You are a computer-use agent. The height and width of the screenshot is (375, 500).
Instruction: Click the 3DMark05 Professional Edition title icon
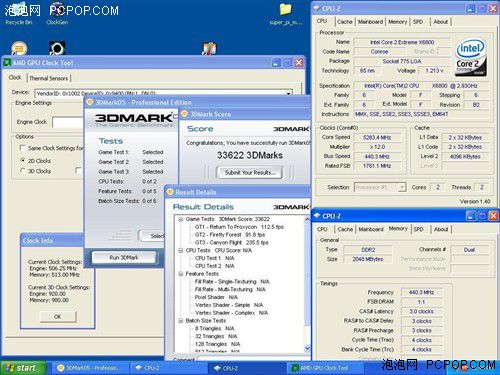90,102
